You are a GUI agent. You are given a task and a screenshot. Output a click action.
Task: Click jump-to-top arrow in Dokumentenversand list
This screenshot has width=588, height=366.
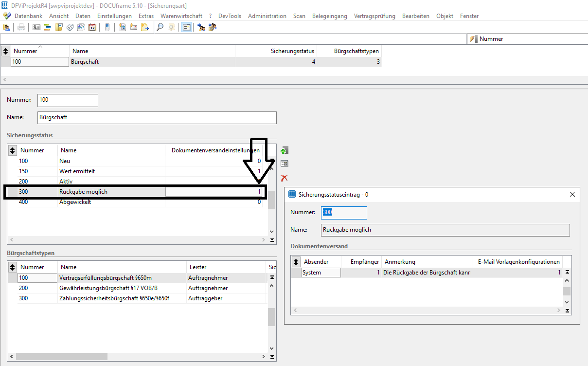click(567, 273)
